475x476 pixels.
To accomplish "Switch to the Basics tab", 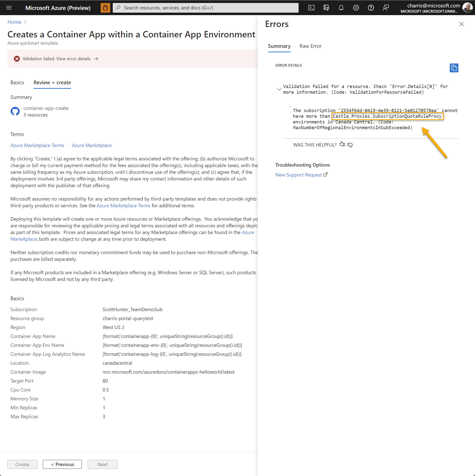I will [17, 82].
